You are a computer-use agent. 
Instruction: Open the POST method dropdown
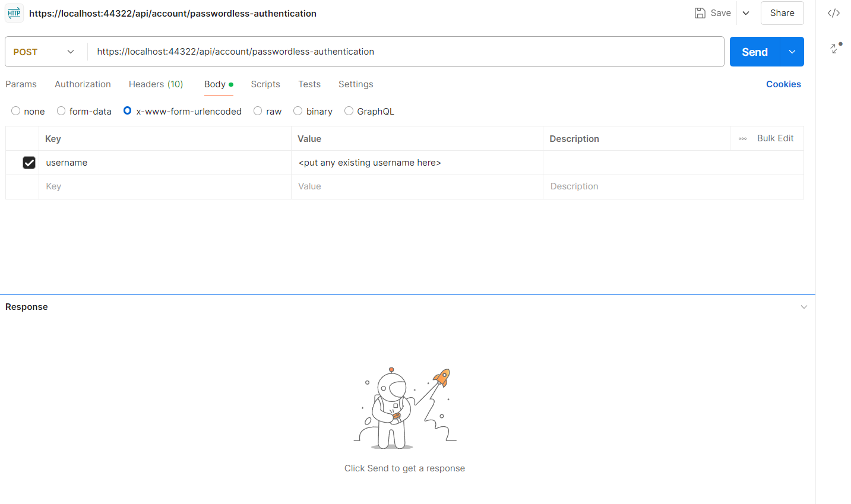click(x=45, y=52)
